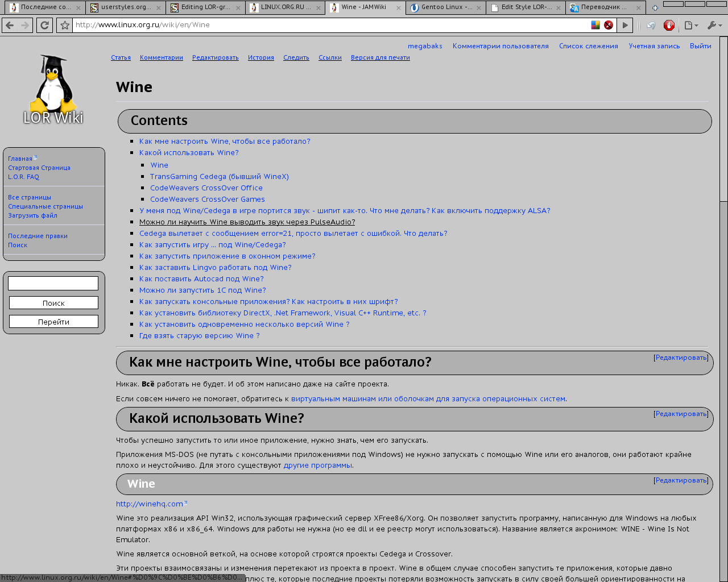Go forward with the browser forward arrow
Screen dimensions: 728x582
pos(25,25)
